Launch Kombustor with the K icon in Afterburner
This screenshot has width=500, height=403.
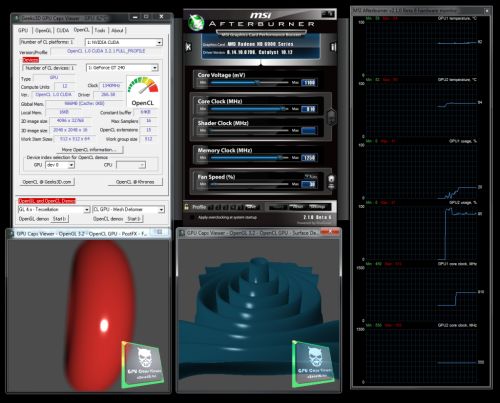(x=188, y=47)
